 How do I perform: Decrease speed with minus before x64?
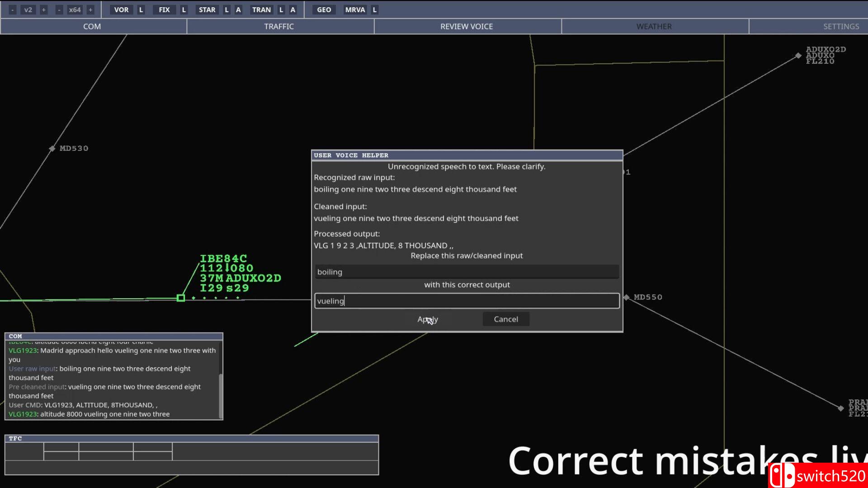(59, 9)
